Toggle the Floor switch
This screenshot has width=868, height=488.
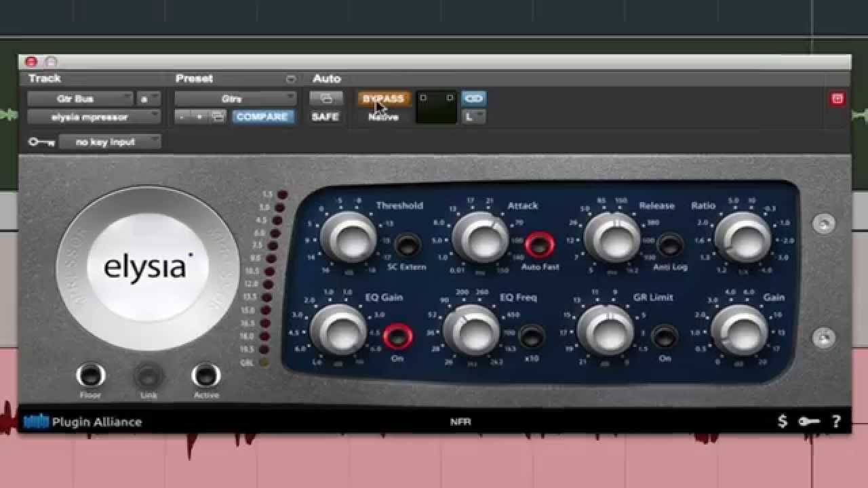(90, 375)
